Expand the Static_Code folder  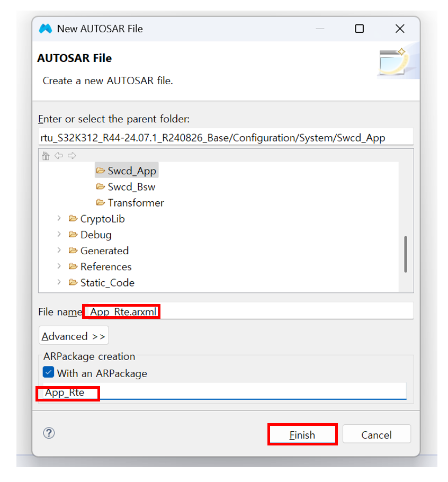tap(59, 282)
